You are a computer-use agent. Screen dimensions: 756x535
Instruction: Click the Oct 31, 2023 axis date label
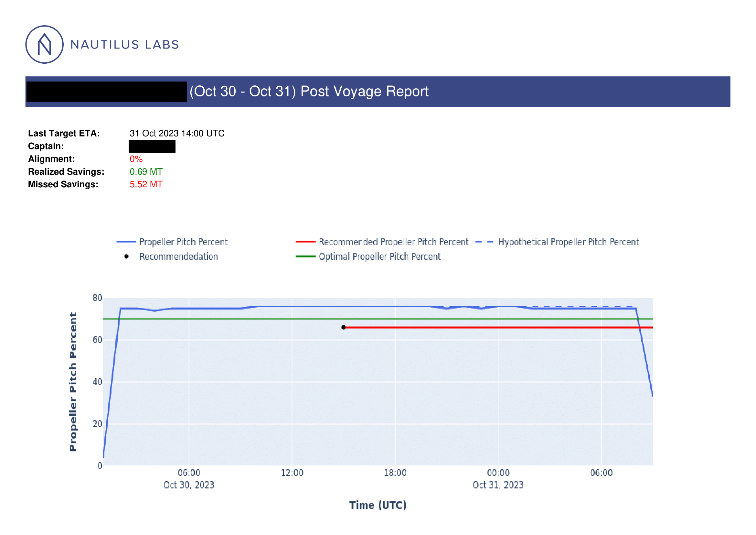tap(497, 485)
